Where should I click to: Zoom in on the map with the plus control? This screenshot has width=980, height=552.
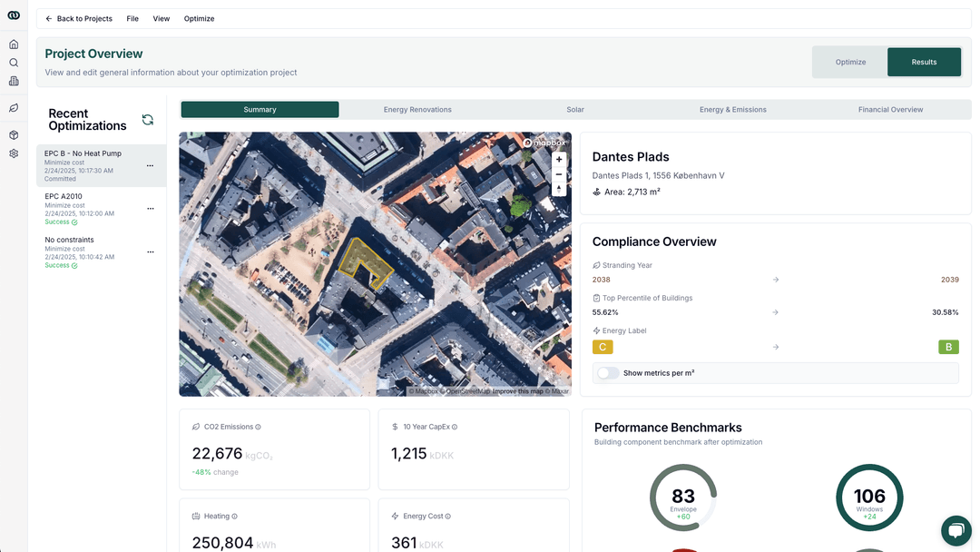559,158
